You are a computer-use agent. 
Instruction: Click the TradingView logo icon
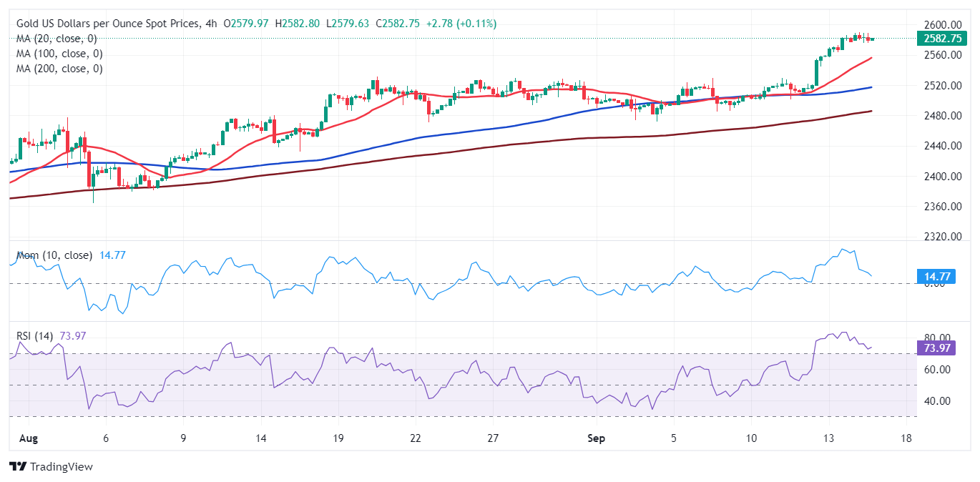coord(17,467)
